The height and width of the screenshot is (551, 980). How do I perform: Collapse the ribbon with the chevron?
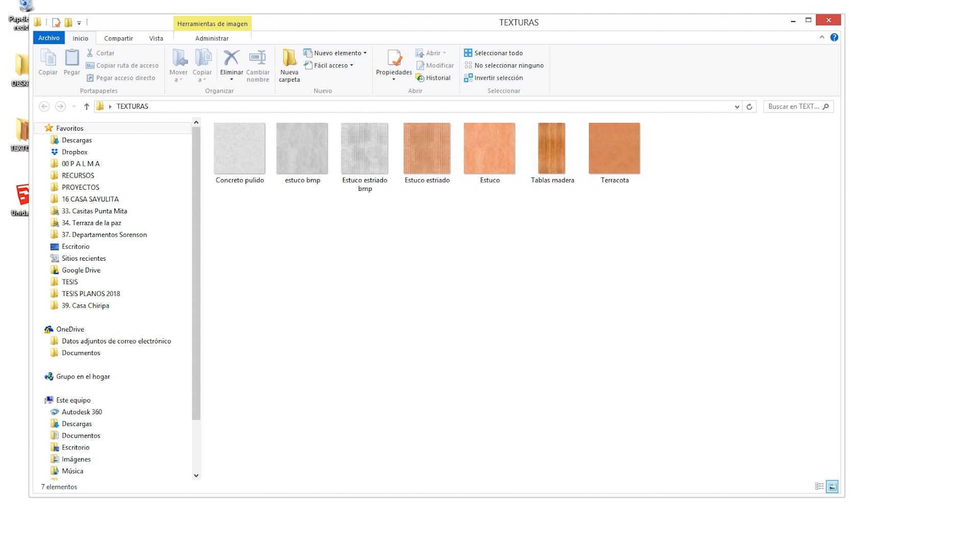click(822, 37)
